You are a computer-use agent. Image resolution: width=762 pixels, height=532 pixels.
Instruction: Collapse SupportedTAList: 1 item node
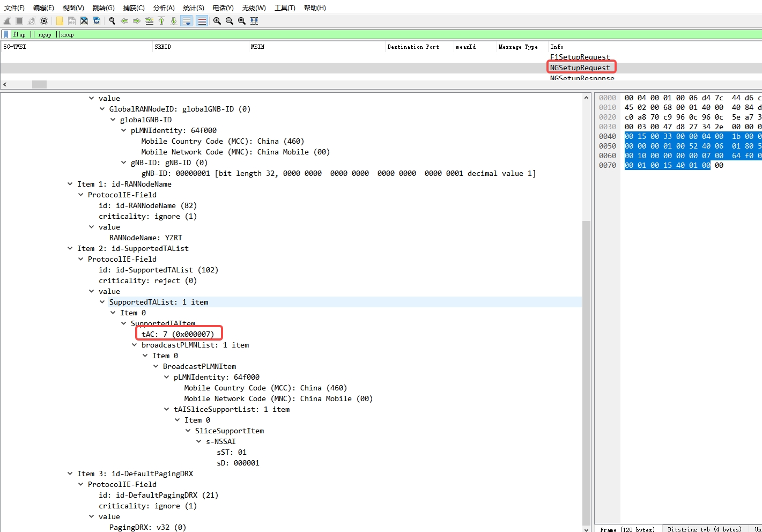[102, 302]
